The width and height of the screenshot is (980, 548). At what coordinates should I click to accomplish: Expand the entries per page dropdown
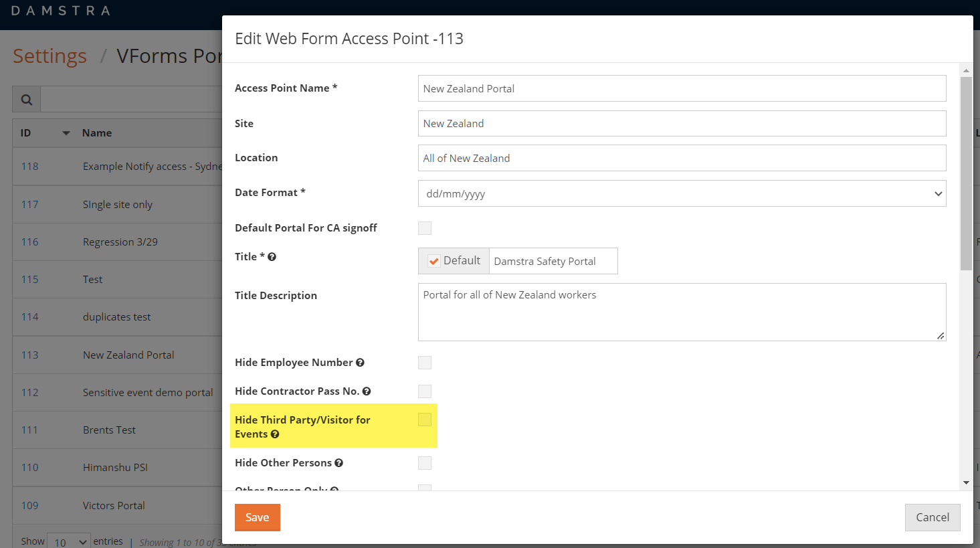click(69, 541)
